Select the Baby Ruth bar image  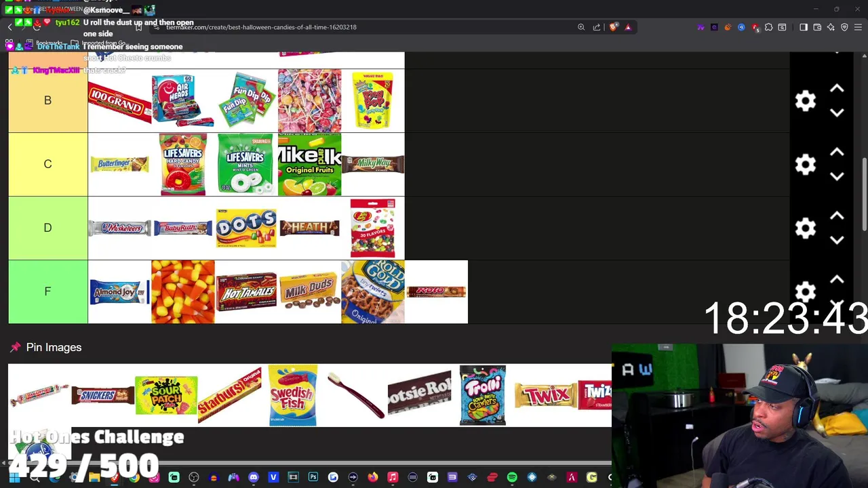182,228
